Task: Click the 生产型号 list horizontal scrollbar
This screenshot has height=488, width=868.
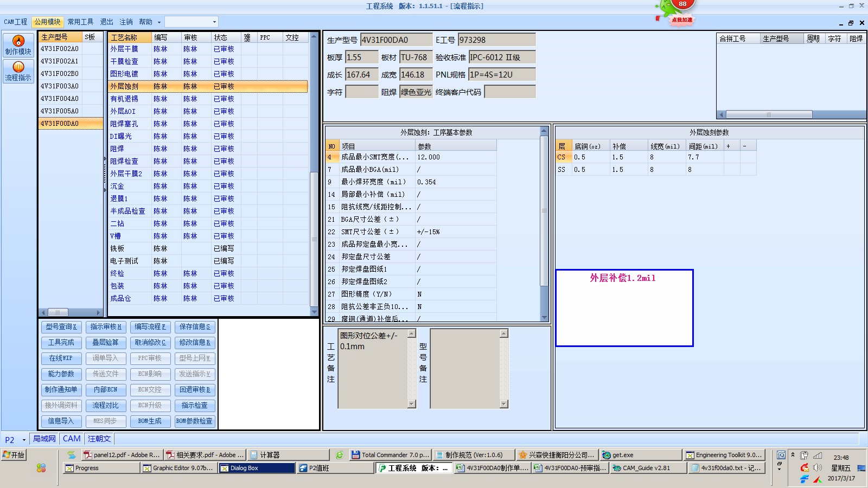Action: [71, 312]
